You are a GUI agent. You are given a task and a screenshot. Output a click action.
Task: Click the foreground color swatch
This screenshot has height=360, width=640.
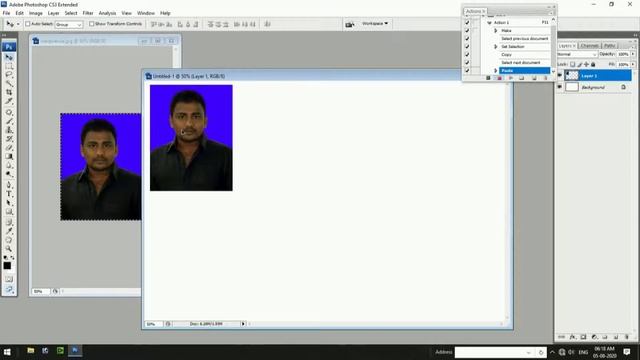click(x=7, y=266)
